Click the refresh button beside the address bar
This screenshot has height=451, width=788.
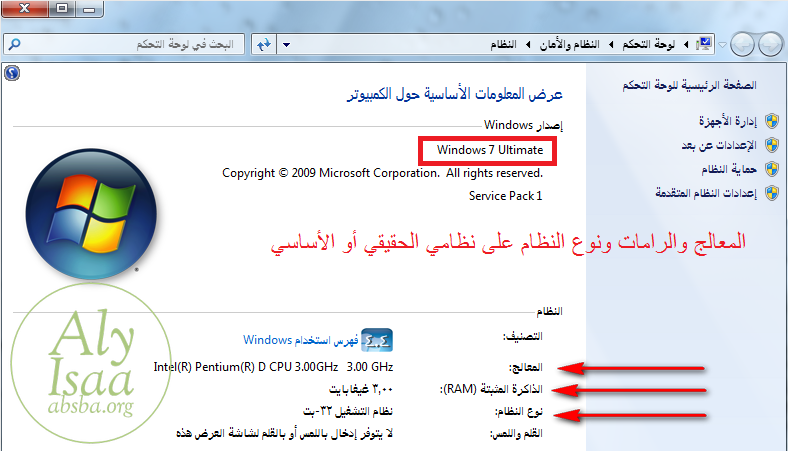(264, 45)
